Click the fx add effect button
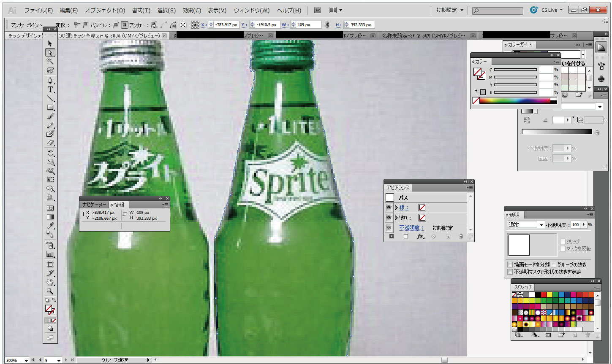 pyautogui.click(x=420, y=237)
